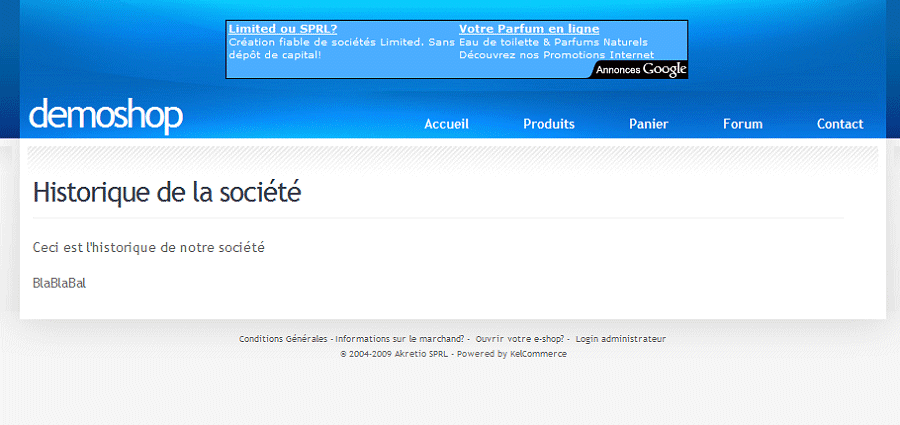Open the Accueil menu item
This screenshot has width=900, height=425.
coord(446,124)
